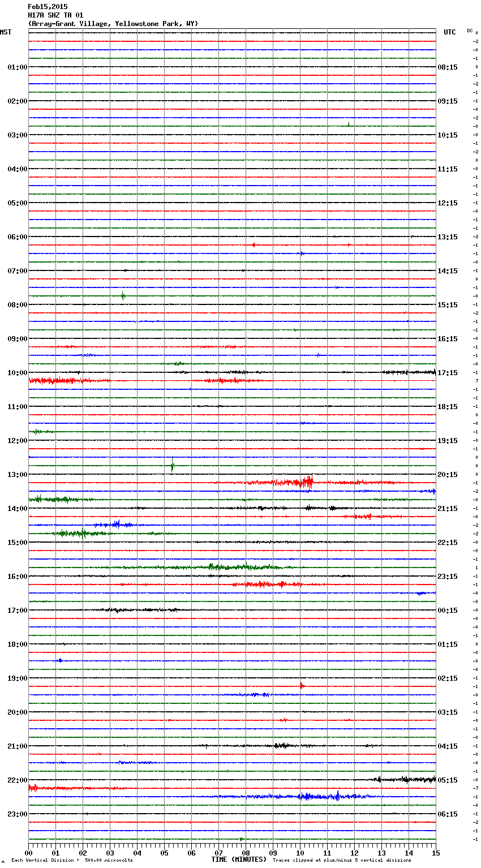Click the 05 minute tick label
481x868 pixels.
tap(164, 853)
